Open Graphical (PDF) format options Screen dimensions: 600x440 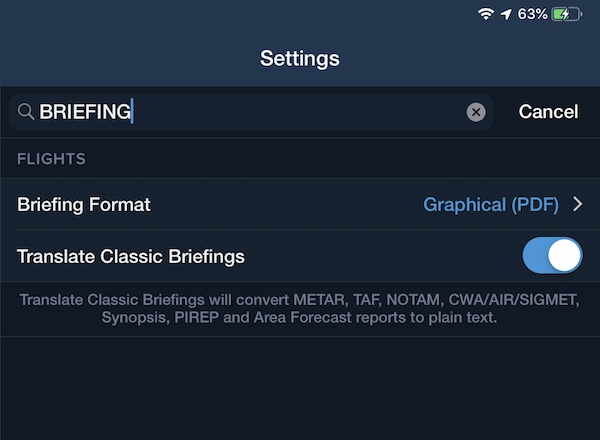pyautogui.click(x=491, y=205)
